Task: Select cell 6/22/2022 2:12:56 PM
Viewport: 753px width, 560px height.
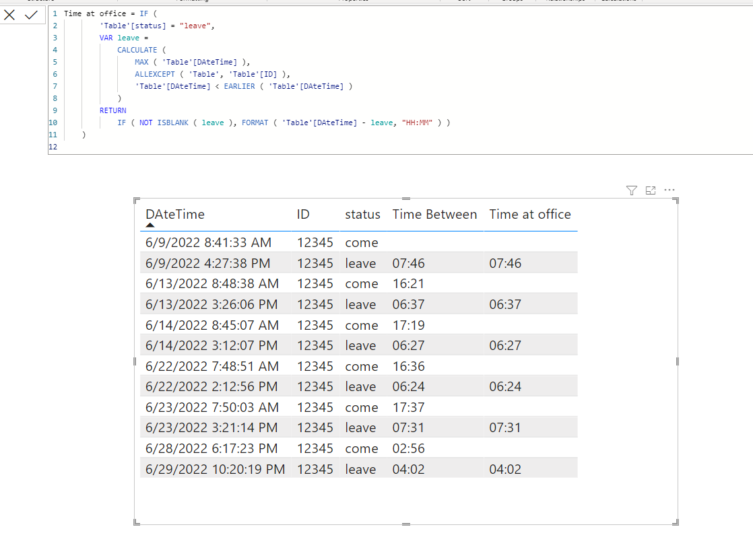Action: 211,386
